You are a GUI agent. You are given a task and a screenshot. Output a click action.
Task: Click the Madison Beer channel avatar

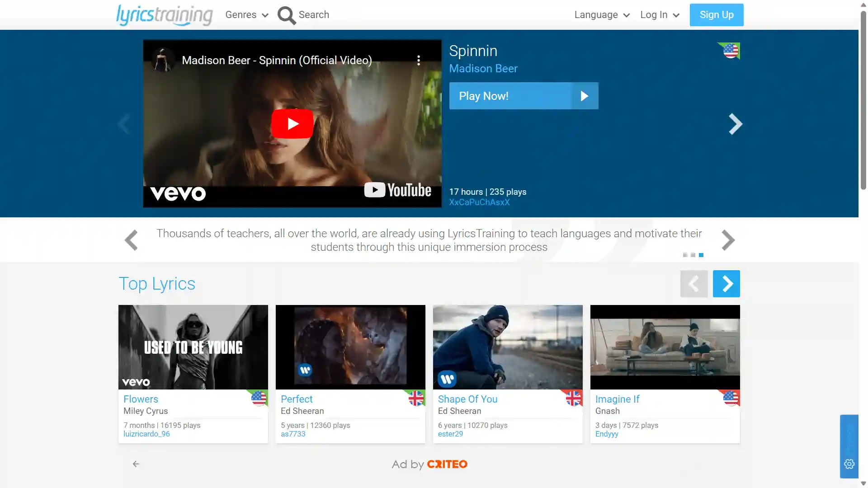pyautogui.click(x=163, y=60)
